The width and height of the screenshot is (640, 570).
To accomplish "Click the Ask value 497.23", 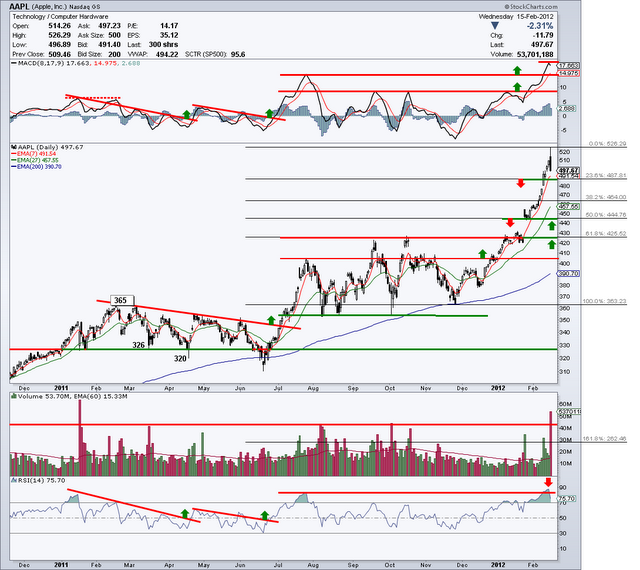I will [109, 26].
